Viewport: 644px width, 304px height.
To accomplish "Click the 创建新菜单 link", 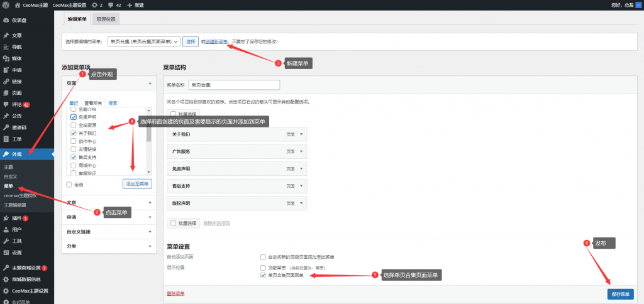I will coord(216,41).
